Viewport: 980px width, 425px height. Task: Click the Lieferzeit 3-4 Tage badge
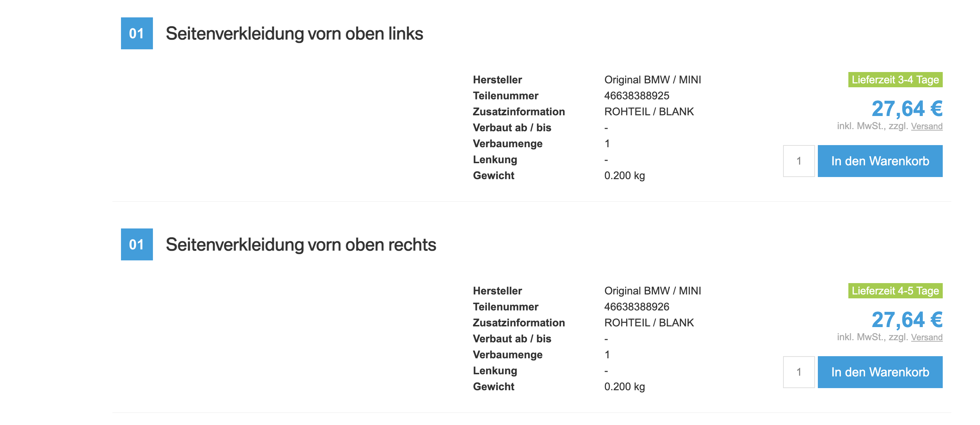(895, 79)
